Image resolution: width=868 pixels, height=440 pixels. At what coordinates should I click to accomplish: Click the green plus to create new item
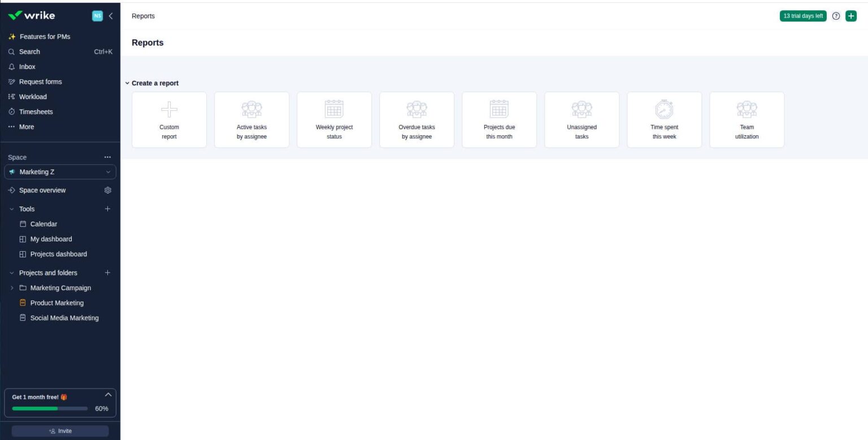pos(851,16)
